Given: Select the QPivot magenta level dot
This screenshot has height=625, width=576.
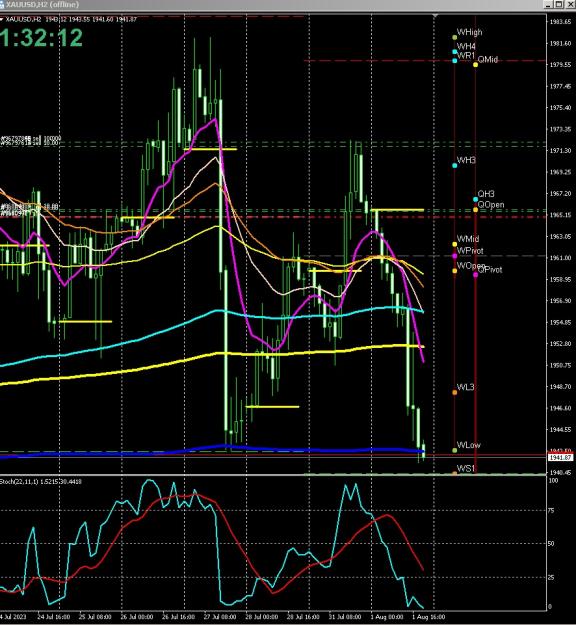Looking at the screenshot, I should 476,275.
